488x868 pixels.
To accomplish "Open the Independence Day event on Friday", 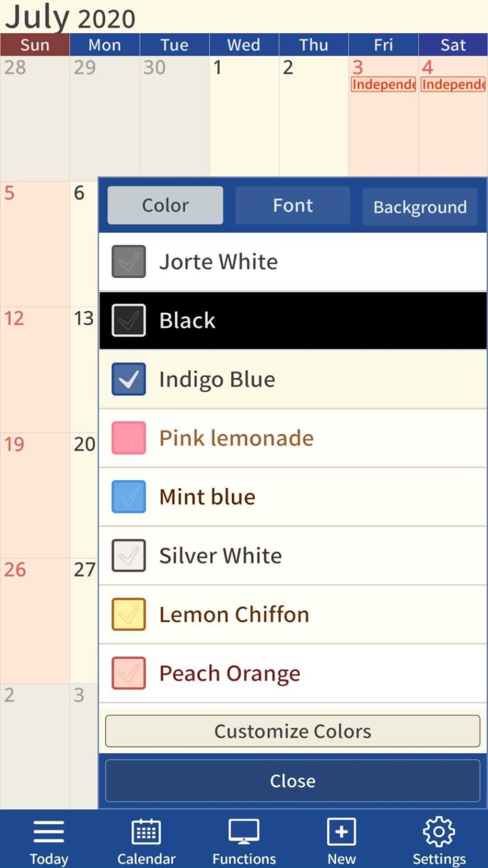I will 383,85.
